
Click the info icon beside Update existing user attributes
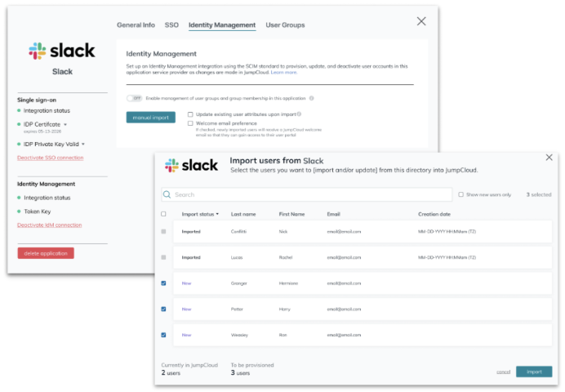click(x=299, y=114)
